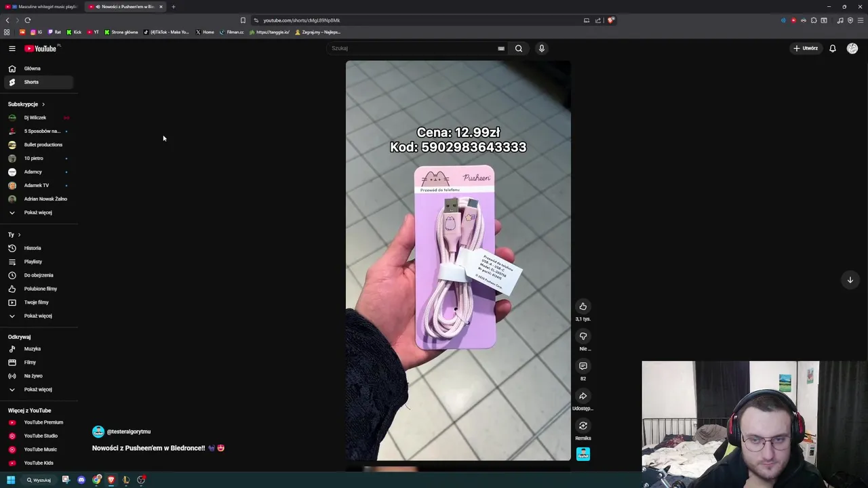
Task: Click the Wyszukaj taskbar search box
Action: coord(39,480)
